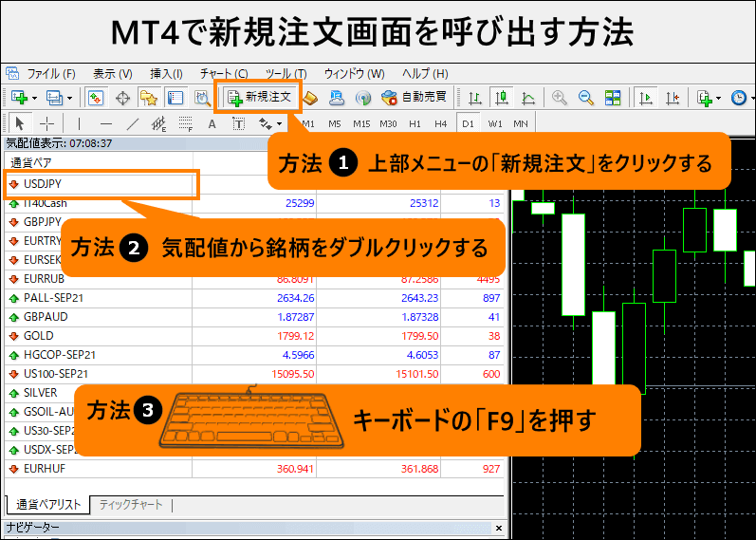
Task: Select the text label T tool
Action: click(239, 124)
